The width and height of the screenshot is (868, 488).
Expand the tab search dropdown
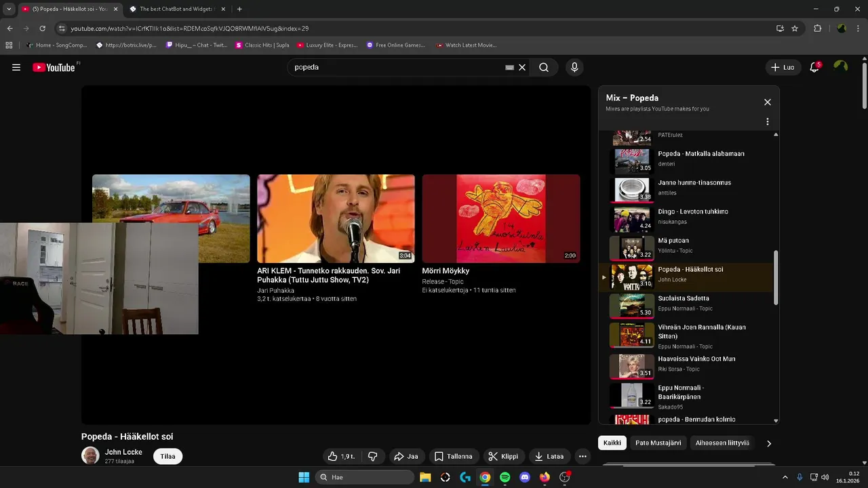pos(9,9)
